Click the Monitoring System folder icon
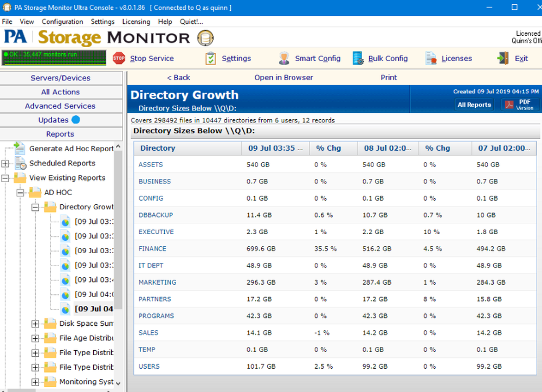 [50, 382]
